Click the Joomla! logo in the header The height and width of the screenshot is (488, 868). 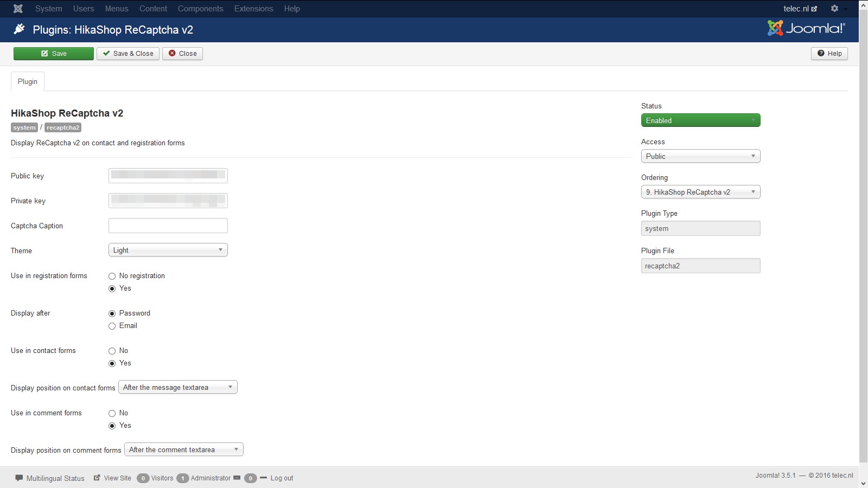pyautogui.click(x=806, y=28)
